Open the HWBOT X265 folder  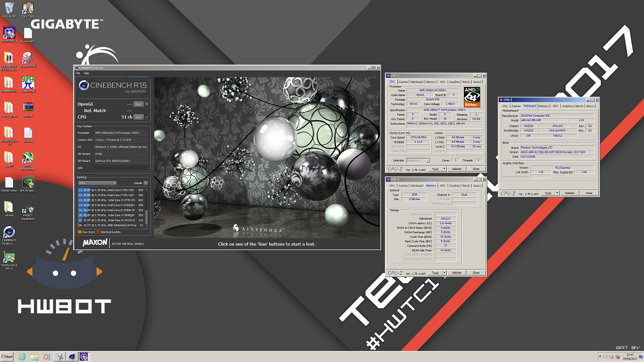[x=9, y=135]
